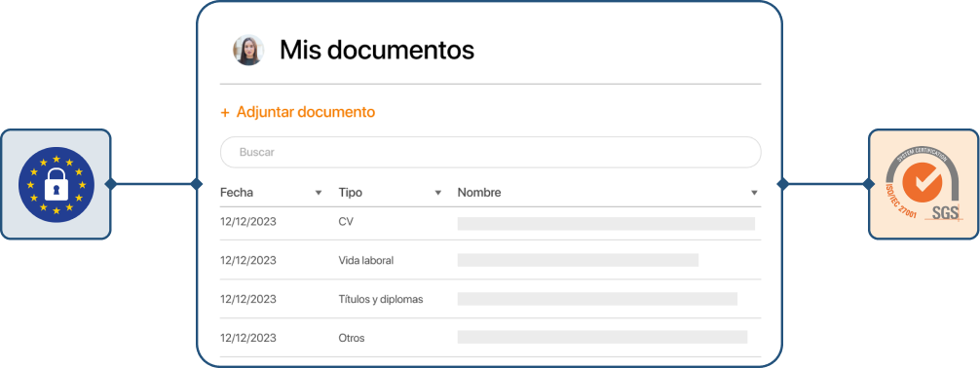Click the Mis documentos page title

[377, 50]
